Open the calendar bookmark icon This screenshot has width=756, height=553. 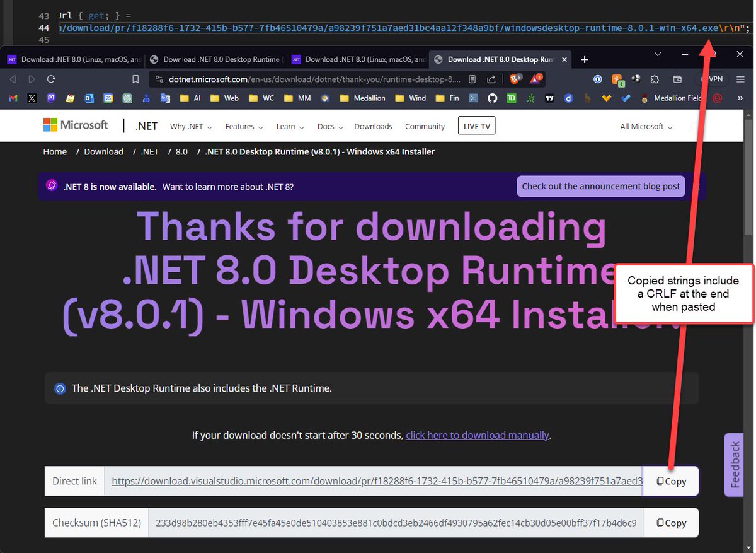(x=108, y=98)
